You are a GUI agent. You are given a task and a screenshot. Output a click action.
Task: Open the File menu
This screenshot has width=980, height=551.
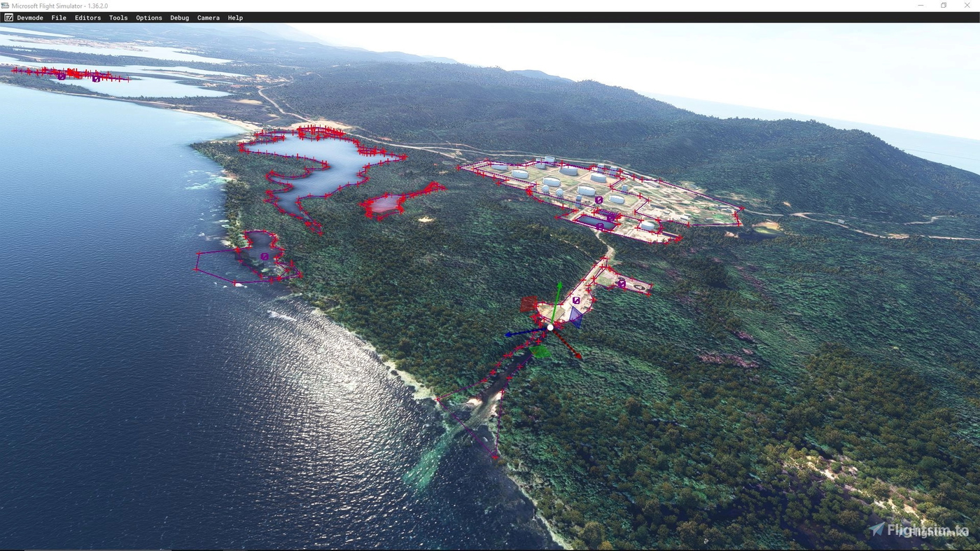point(59,18)
